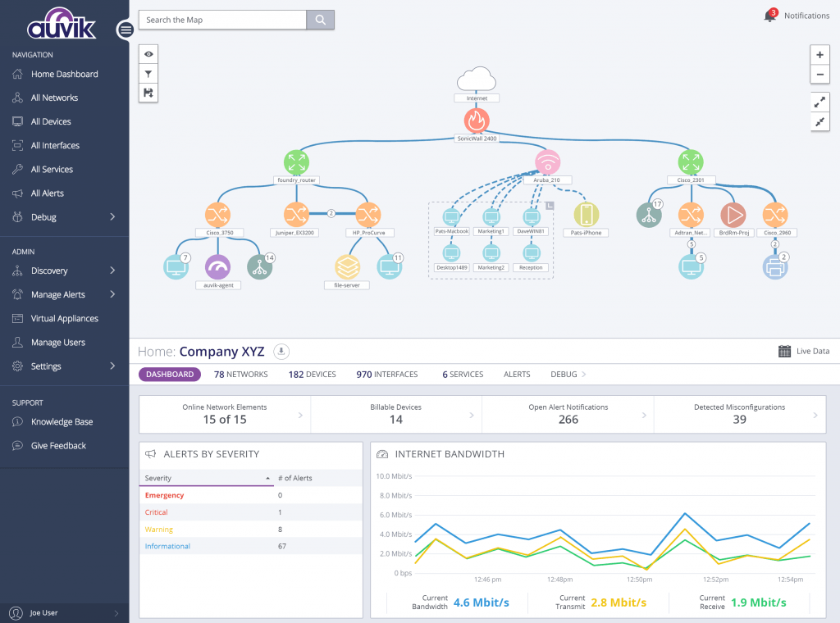Switch to the 182 DEVICES tab

point(312,374)
